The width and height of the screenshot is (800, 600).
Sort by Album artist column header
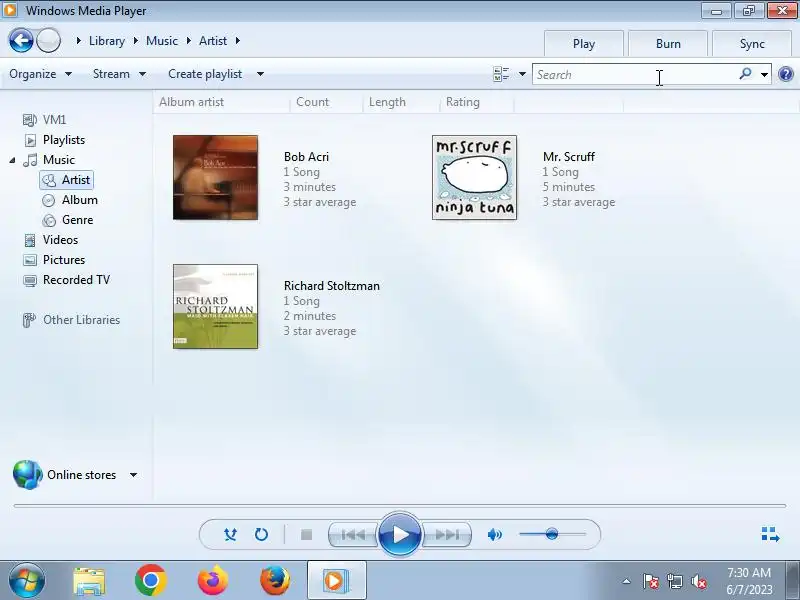222,102
